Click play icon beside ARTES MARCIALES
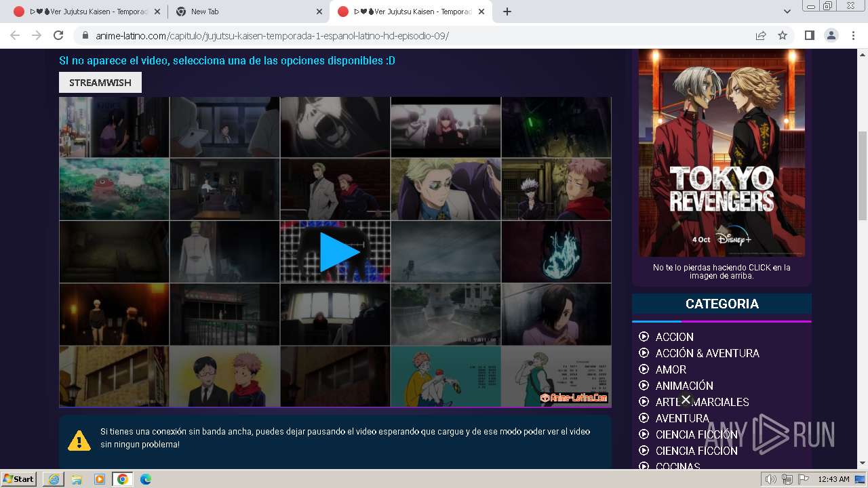 coord(644,402)
